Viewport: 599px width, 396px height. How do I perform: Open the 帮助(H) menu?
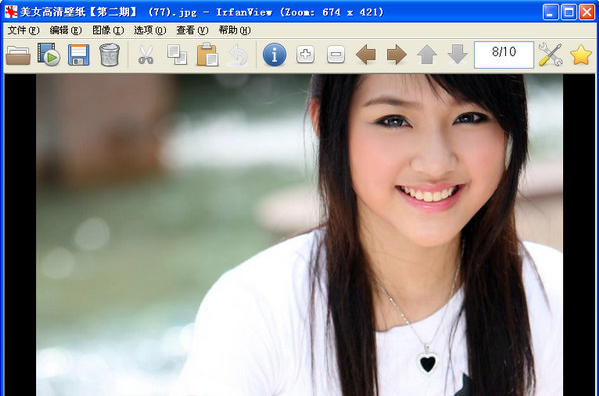[x=235, y=30]
